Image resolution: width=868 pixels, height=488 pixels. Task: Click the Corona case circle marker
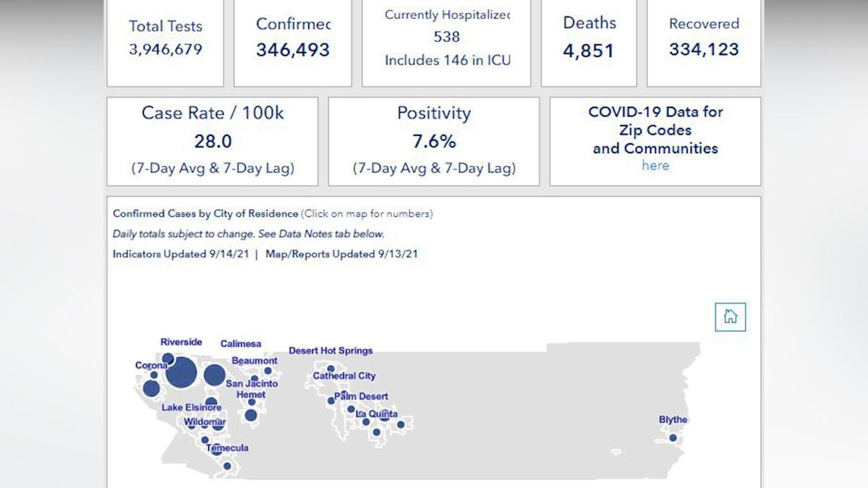point(151,388)
